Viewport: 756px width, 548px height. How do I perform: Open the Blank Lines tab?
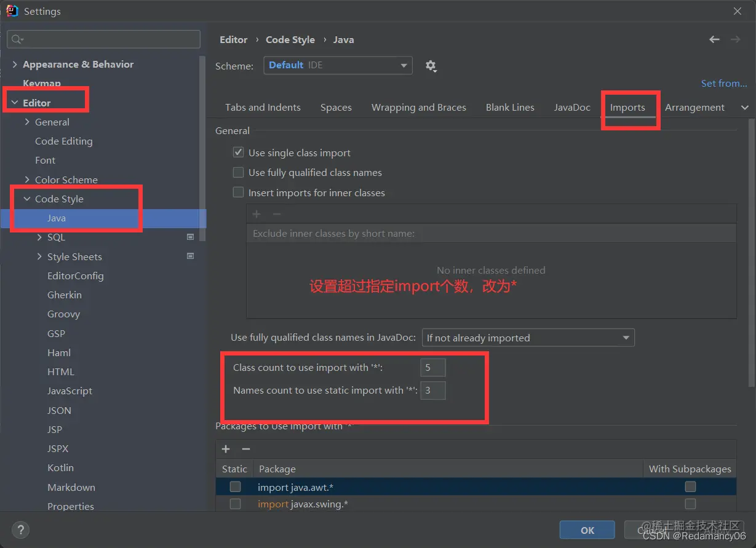[x=510, y=108]
